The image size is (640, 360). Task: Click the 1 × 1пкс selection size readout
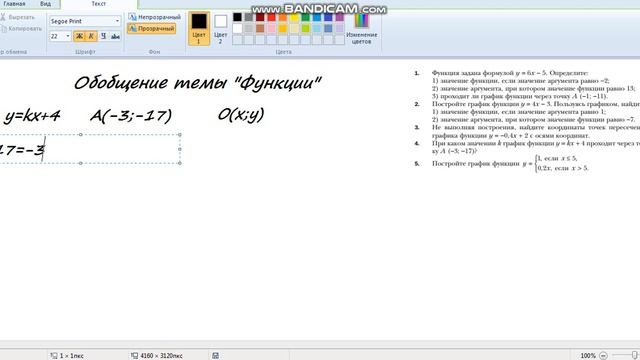coord(71,356)
